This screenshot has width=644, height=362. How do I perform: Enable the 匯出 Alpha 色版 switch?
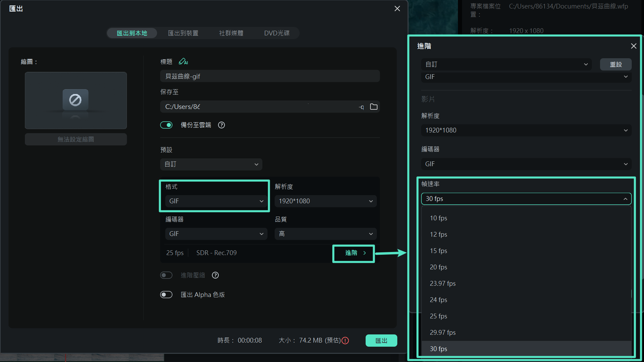[x=166, y=295]
